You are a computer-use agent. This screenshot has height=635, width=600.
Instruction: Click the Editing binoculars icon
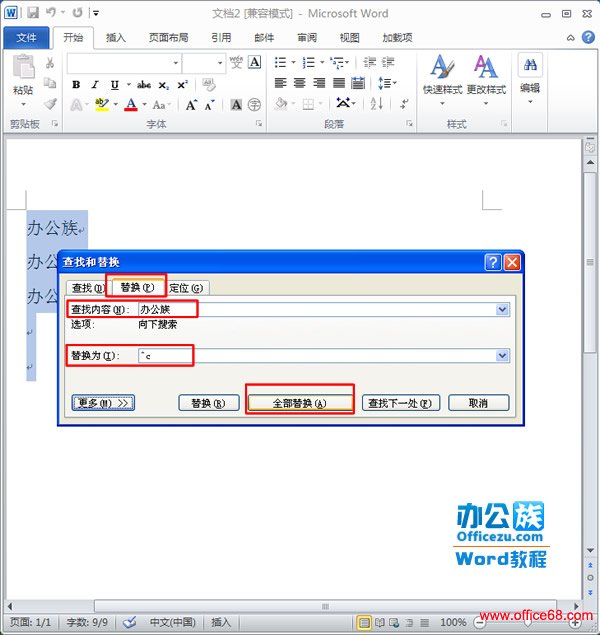[530, 65]
